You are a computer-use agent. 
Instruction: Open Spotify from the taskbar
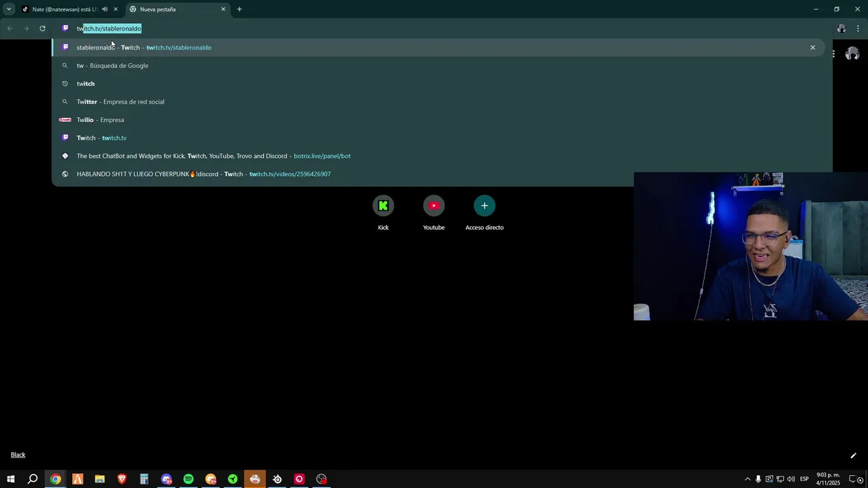[189, 479]
